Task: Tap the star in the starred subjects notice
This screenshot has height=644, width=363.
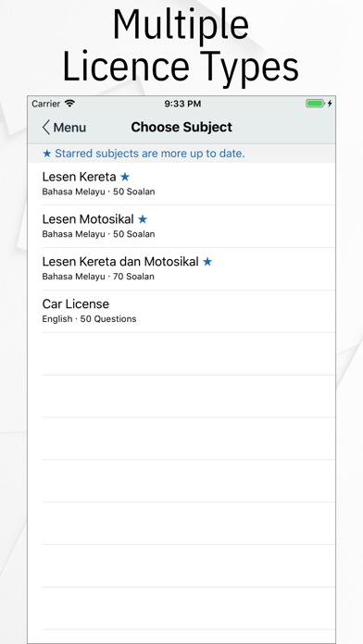Action: pos(47,154)
